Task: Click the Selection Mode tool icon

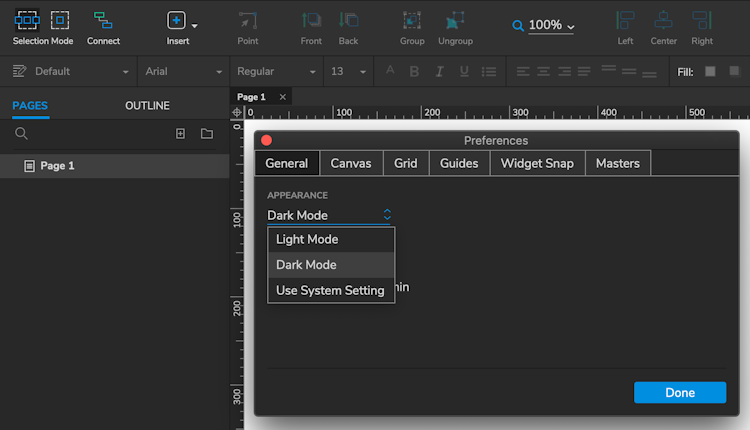Action: (28, 20)
